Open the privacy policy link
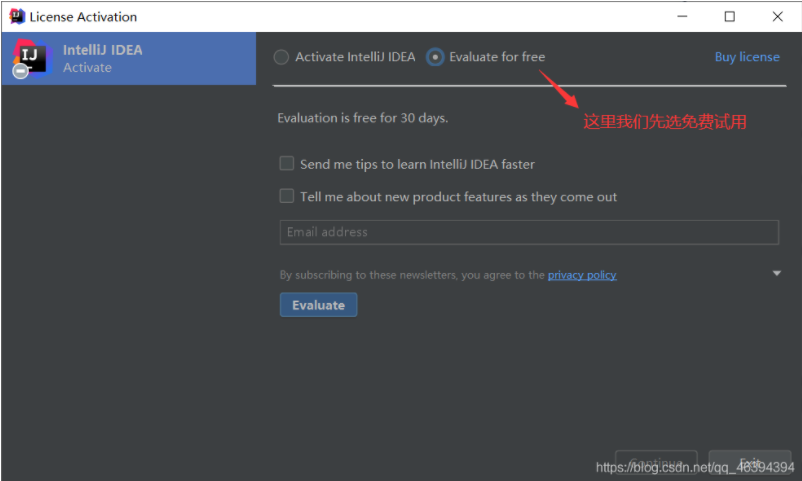This screenshot has width=802, height=481. (582, 275)
